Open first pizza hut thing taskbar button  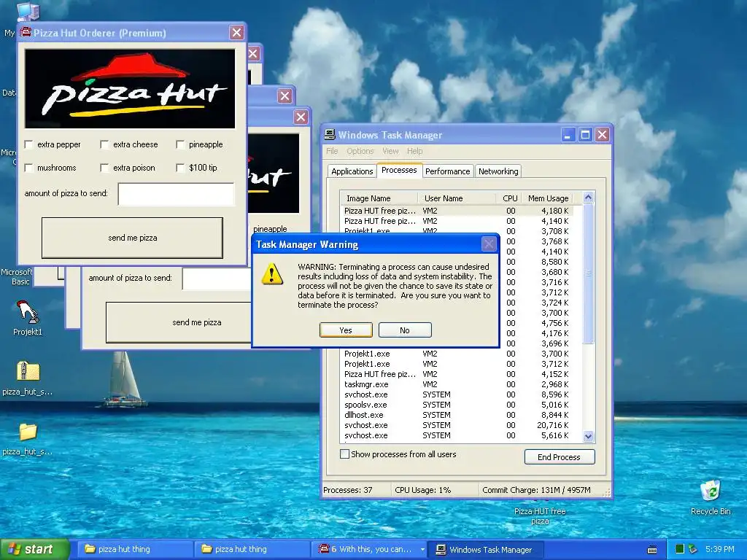pyautogui.click(x=135, y=549)
